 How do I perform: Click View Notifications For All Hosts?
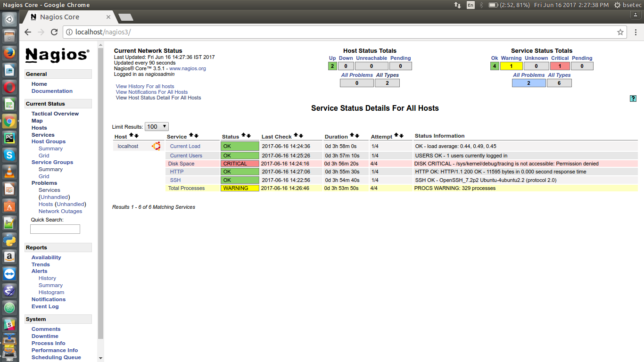(152, 92)
